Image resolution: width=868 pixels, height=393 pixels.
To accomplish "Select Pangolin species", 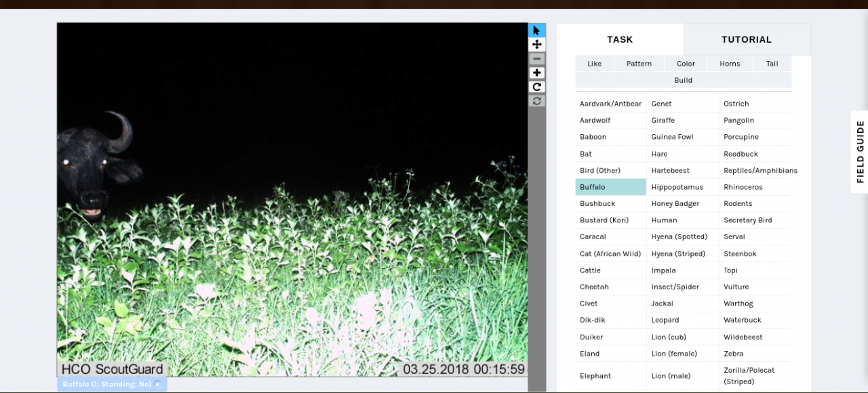I will pyautogui.click(x=755, y=120).
